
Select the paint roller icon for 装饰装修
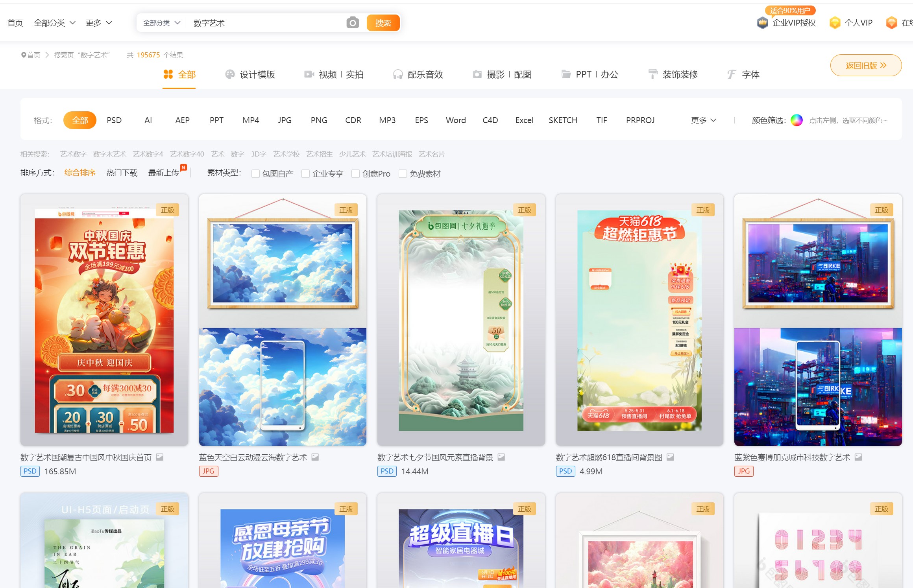[x=653, y=74]
